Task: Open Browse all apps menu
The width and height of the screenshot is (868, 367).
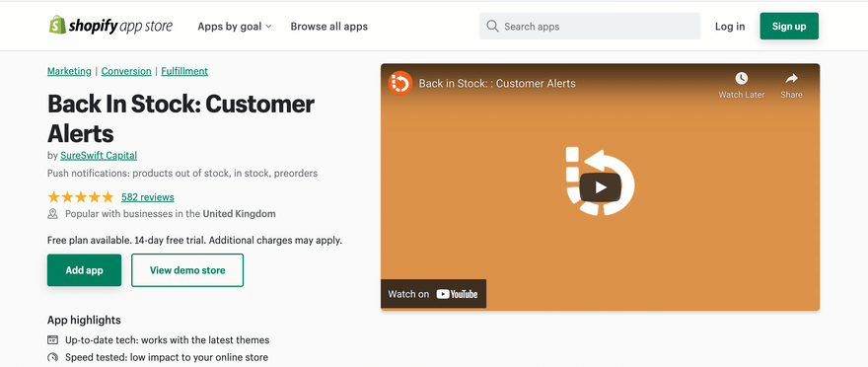Action: tap(328, 26)
